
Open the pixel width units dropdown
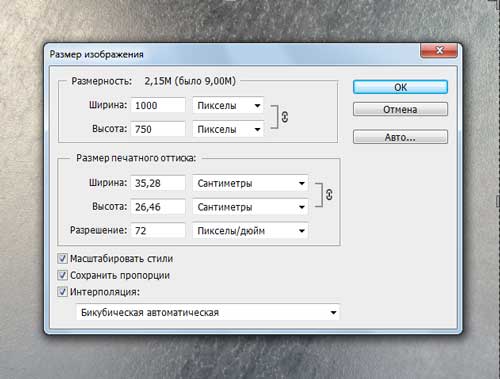click(x=228, y=106)
